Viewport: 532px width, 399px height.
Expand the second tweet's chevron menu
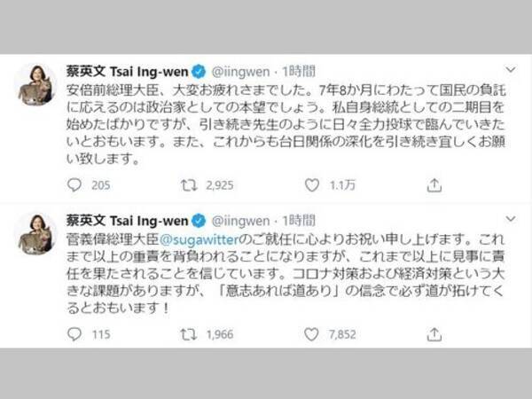click(x=511, y=219)
